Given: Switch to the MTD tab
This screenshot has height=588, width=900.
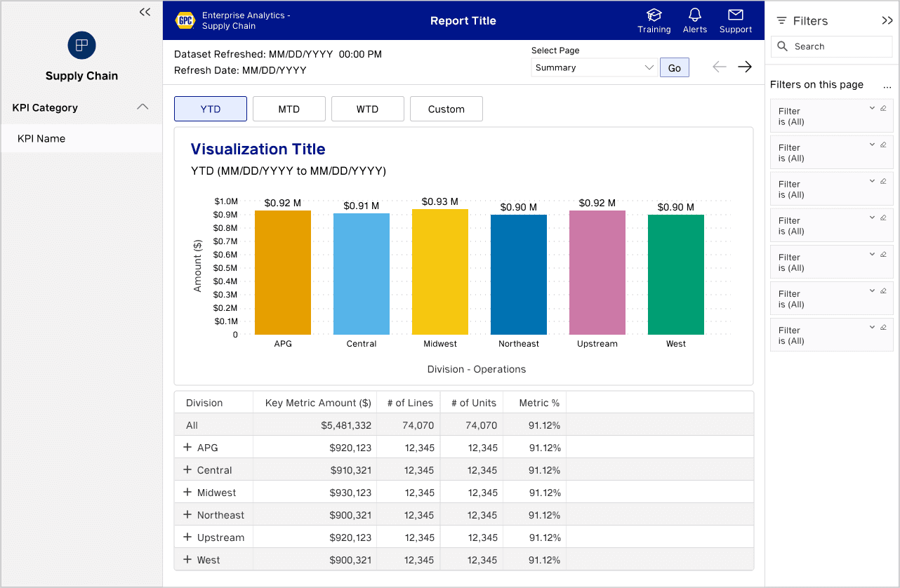Looking at the screenshot, I should [x=289, y=109].
